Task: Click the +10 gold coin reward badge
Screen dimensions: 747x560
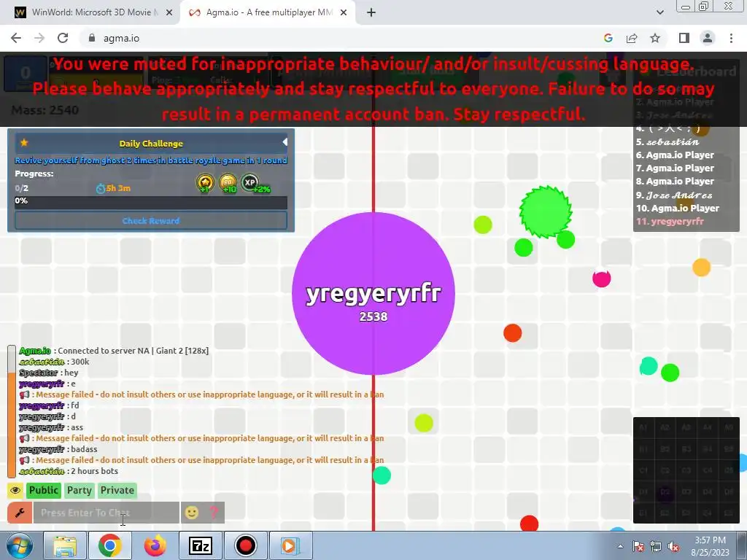Action: coord(228,183)
